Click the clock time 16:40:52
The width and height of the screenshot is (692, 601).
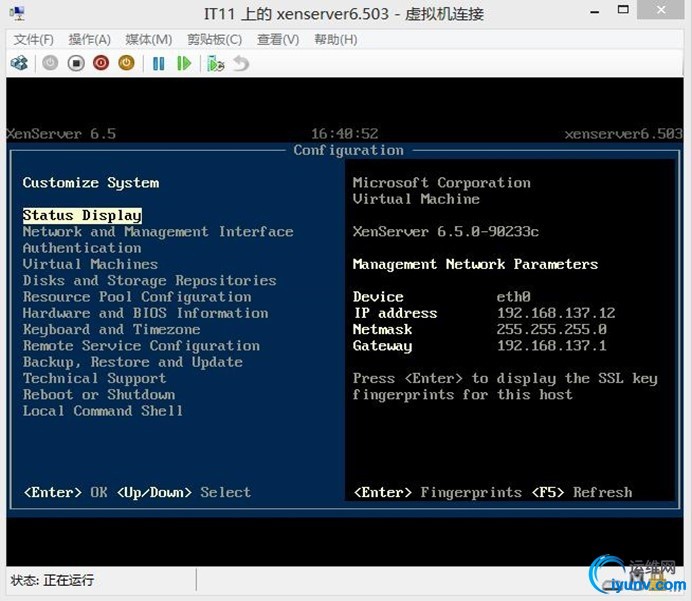(x=345, y=134)
